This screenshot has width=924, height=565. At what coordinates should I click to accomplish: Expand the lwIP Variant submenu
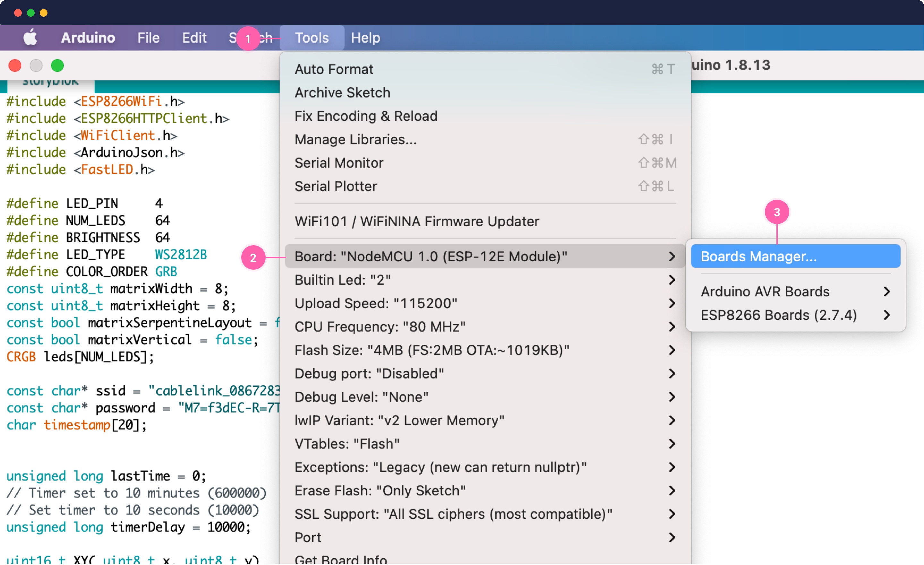[485, 421]
